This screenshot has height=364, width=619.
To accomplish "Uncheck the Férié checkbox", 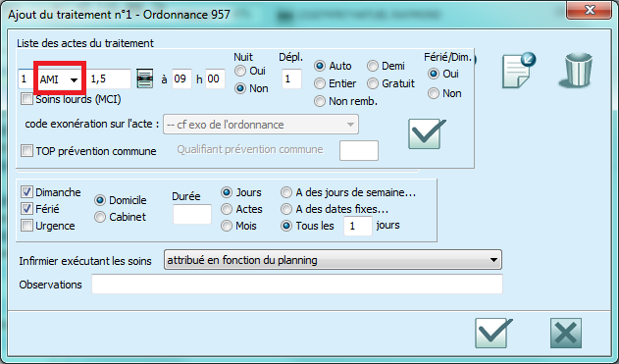I will coord(26,209).
